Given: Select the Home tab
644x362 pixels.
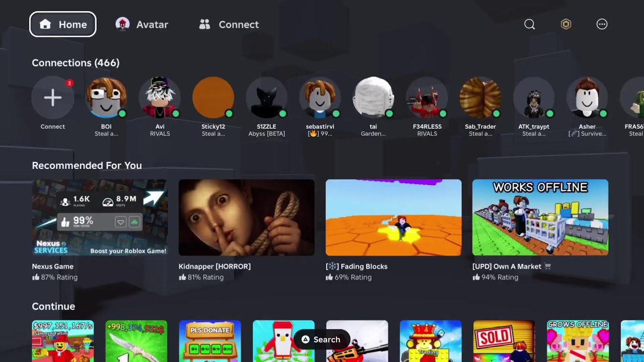Looking at the screenshot, I should 63,24.
